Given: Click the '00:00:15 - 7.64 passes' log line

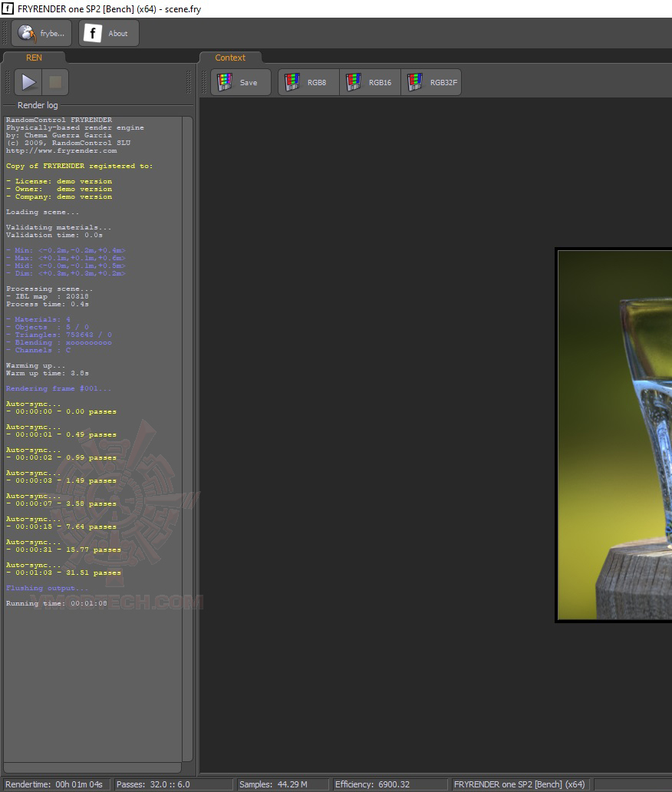Looking at the screenshot, I should 61,526.
